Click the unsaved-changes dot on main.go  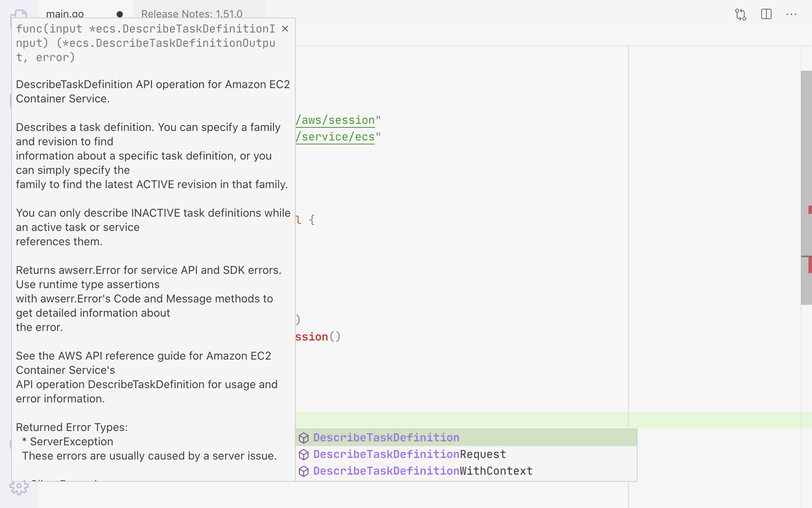120,14
